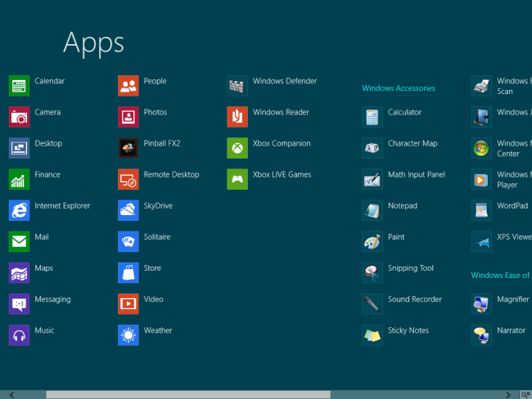Image resolution: width=532 pixels, height=399 pixels.
Task: Click the scroll right arrow
Action: tap(508, 395)
